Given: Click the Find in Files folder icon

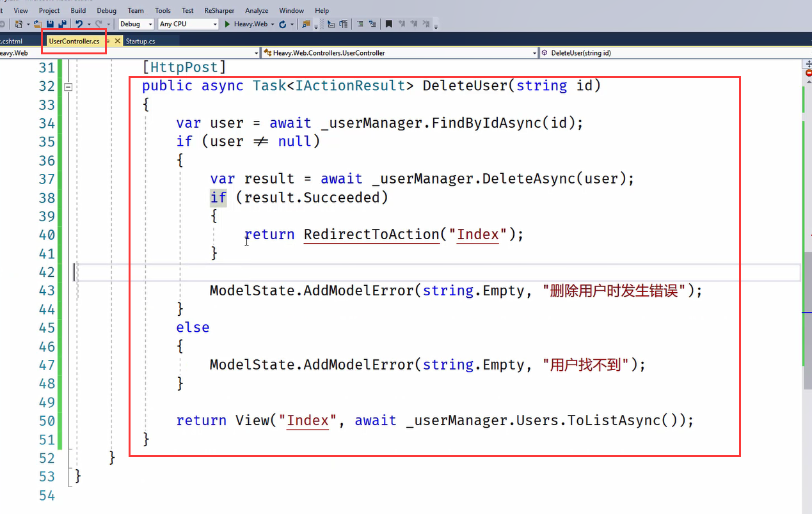Looking at the screenshot, I should (306, 24).
